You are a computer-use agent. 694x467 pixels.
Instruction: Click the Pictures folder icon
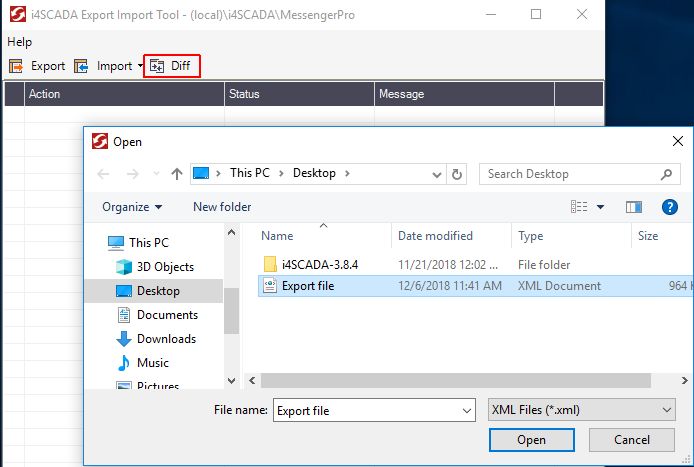pos(123,385)
